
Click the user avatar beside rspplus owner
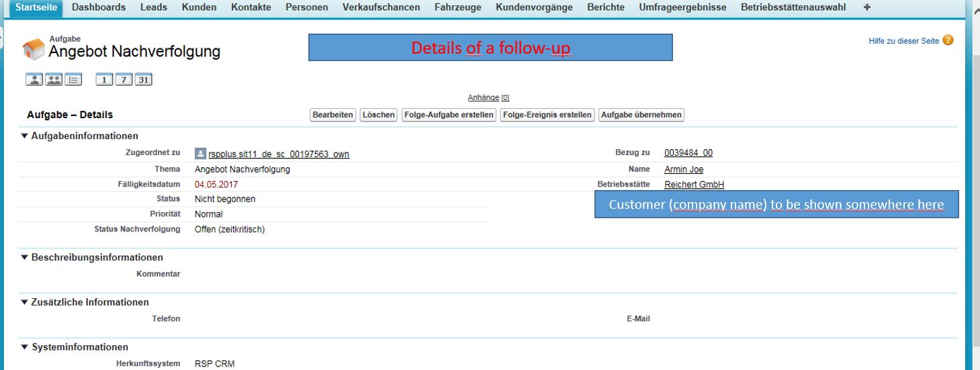200,154
